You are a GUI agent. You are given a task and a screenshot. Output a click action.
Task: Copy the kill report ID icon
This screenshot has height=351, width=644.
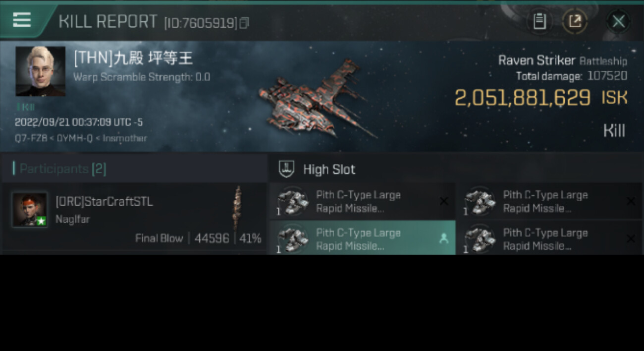pos(244,23)
